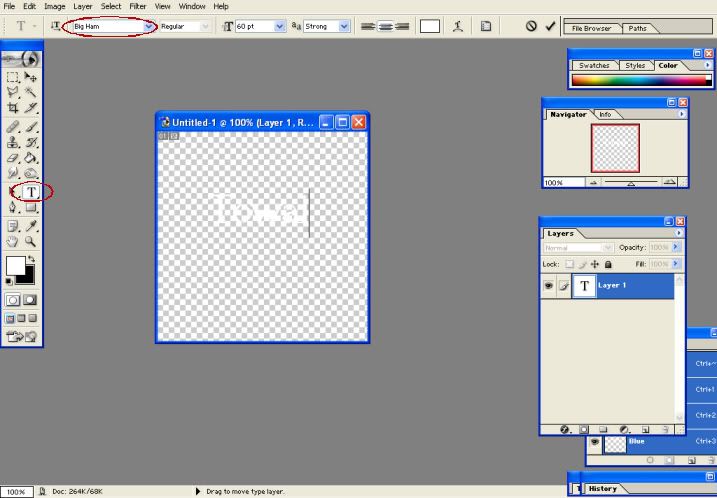Toggle visibility eye of Layer 1
The height and width of the screenshot is (498, 717).
pyautogui.click(x=548, y=286)
